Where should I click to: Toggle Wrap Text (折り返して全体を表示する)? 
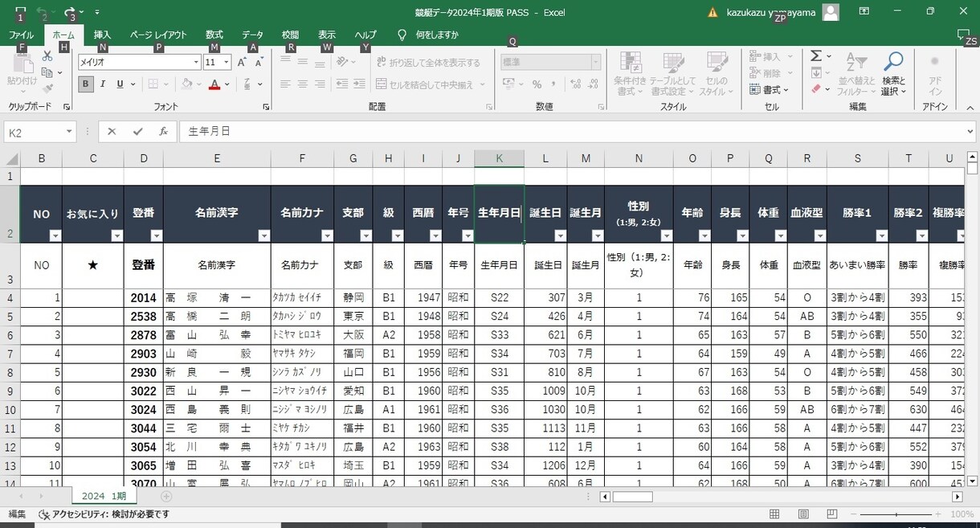point(428,62)
